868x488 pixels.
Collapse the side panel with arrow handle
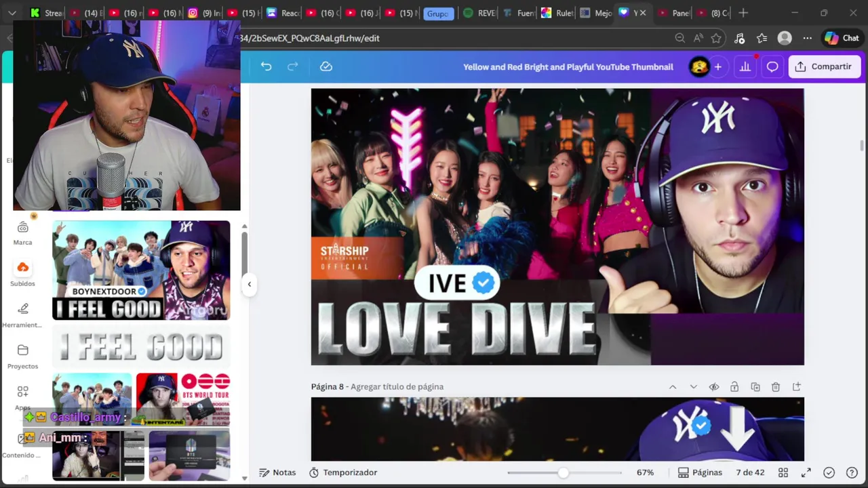coord(249,284)
